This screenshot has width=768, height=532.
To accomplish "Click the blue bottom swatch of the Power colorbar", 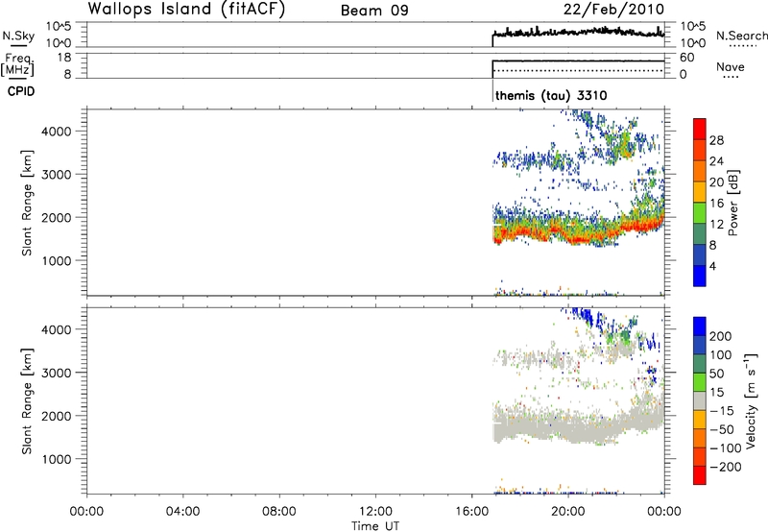I will tap(700, 276).
